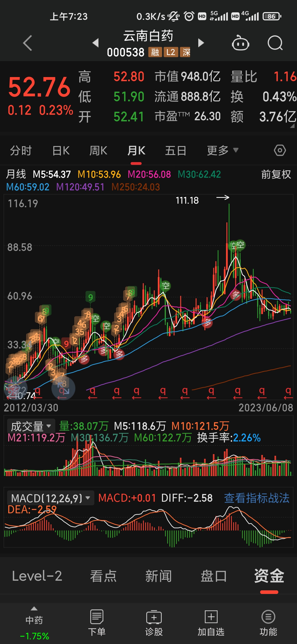Open the robot assistant icon
Screen dimensions: 297x644
241,43
